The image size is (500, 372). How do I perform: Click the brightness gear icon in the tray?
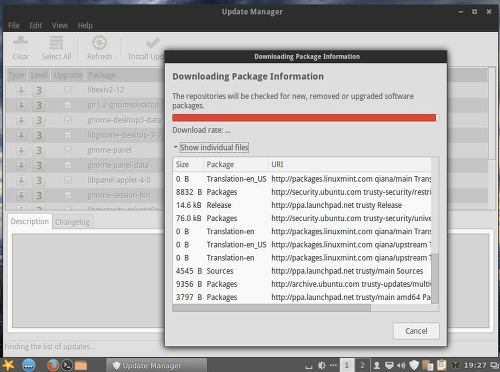pyautogui.click(x=322, y=366)
